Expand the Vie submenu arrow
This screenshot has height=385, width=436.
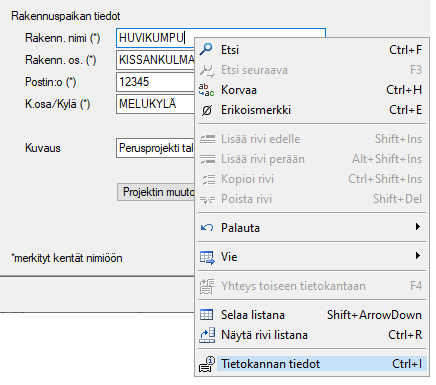[x=418, y=256]
